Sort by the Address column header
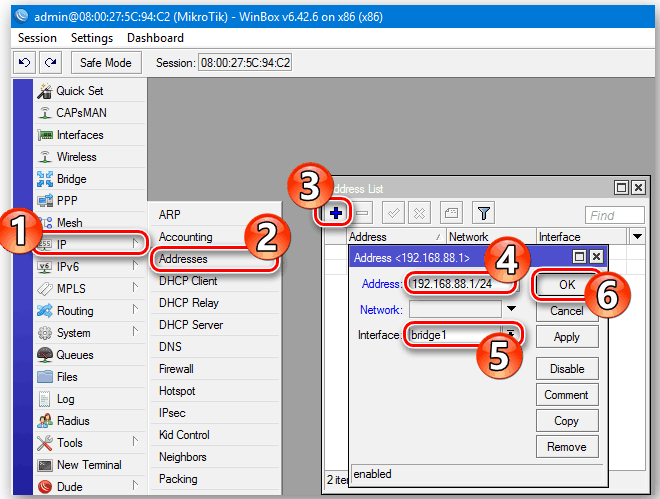The image size is (660, 499). [396, 236]
